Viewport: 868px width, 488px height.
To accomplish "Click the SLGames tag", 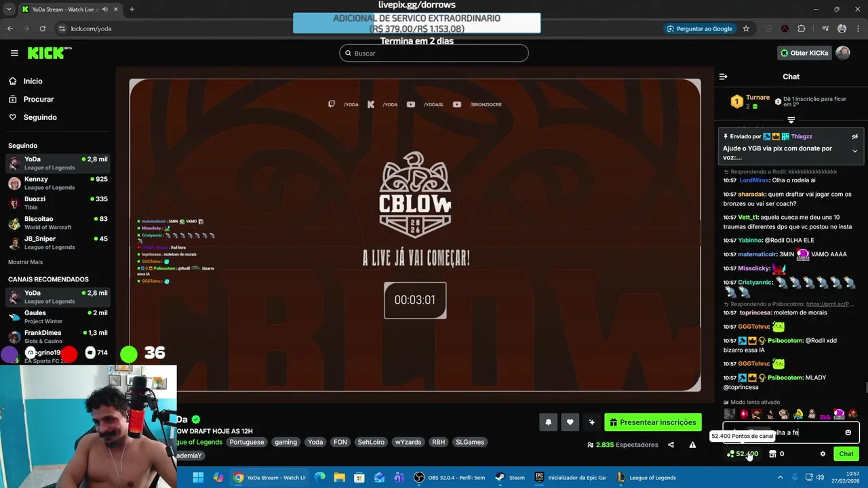I will coord(469,442).
